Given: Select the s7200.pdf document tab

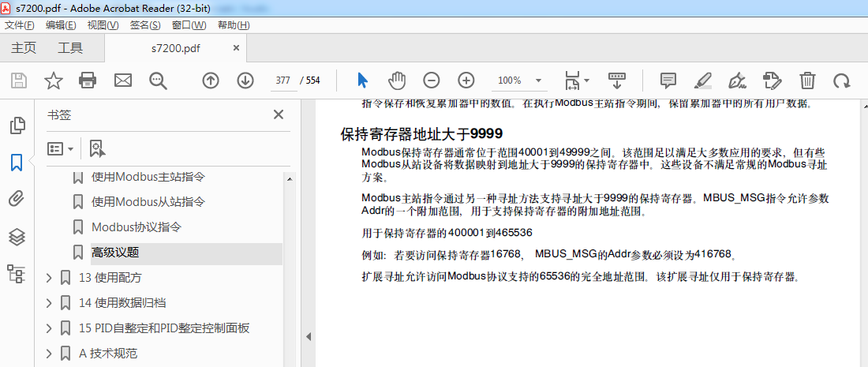Looking at the screenshot, I should click(x=175, y=49).
